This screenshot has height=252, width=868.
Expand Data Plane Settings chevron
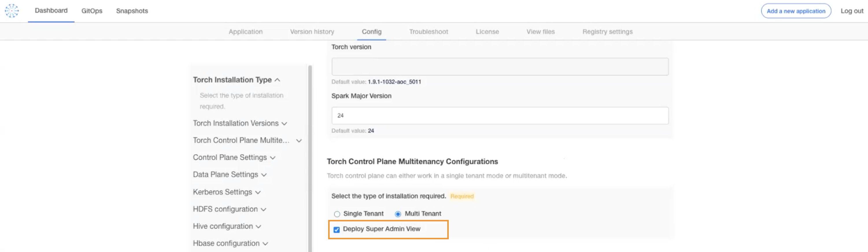[264, 175]
